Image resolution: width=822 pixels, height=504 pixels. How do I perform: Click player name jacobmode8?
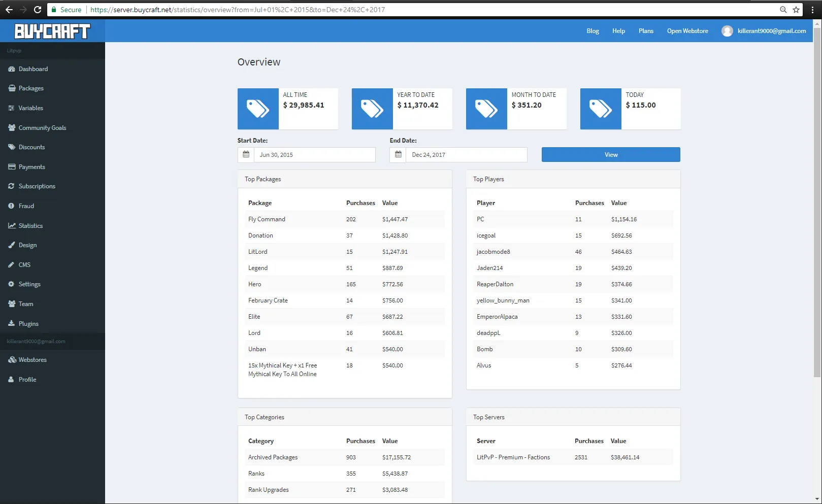[x=494, y=252]
